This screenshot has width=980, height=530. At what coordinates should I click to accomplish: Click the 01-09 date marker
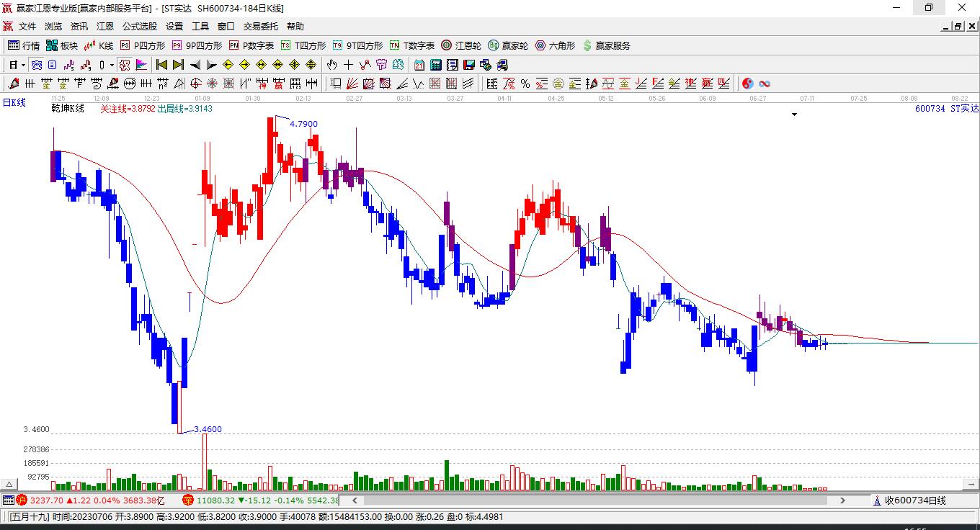(x=202, y=98)
